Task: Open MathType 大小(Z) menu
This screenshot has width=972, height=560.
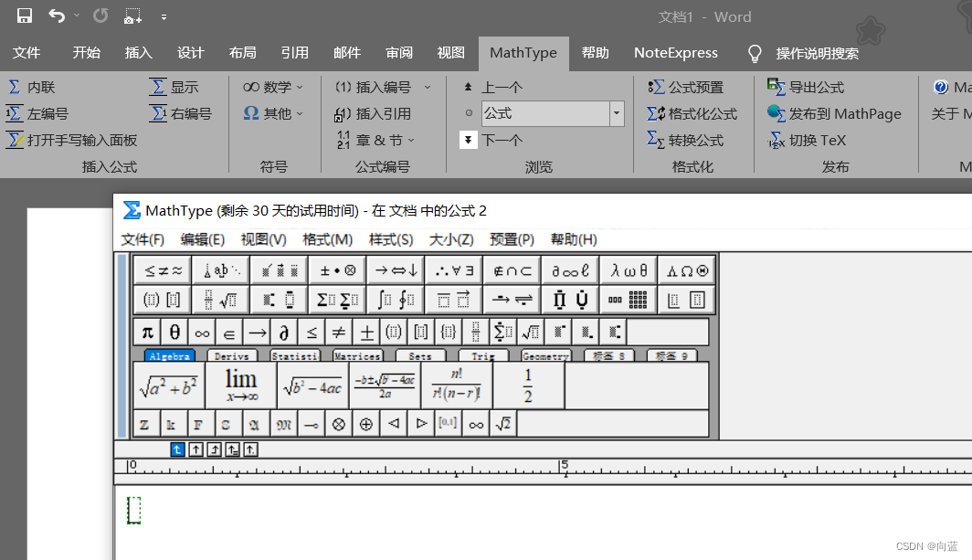Action: [451, 240]
